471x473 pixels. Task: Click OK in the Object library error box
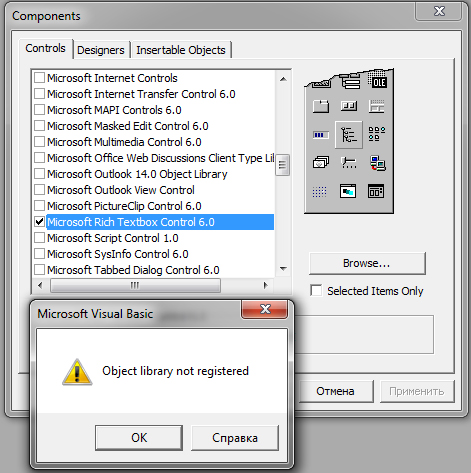[139, 437]
